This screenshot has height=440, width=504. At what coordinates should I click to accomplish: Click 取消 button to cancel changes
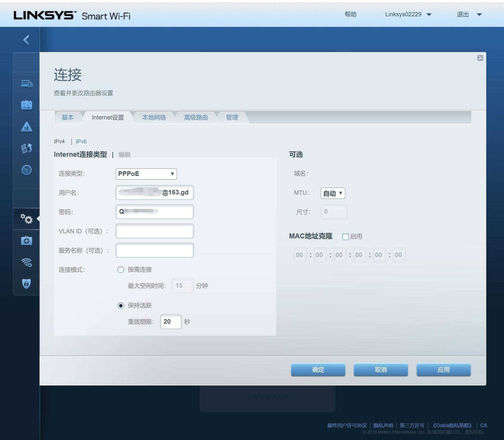coord(382,370)
